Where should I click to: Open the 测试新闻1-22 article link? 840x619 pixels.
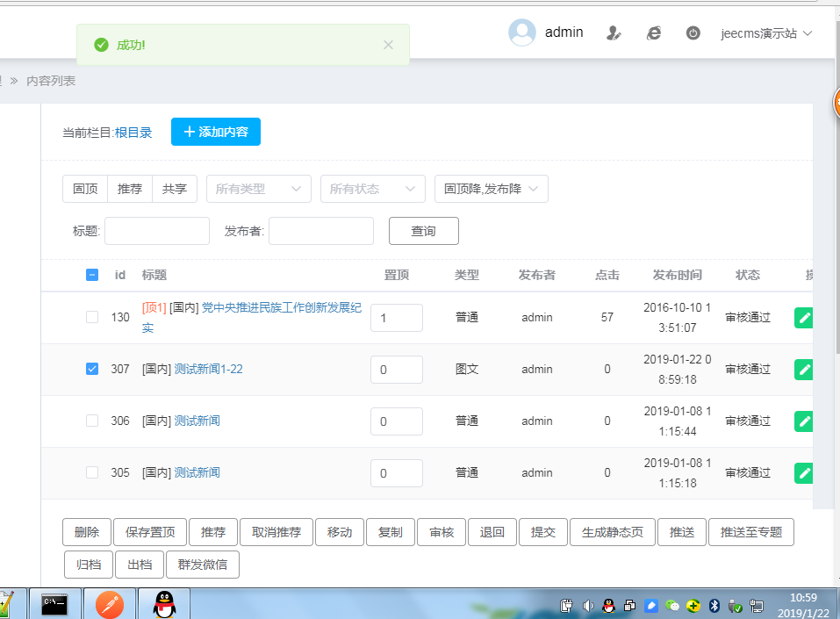click(209, 370)
